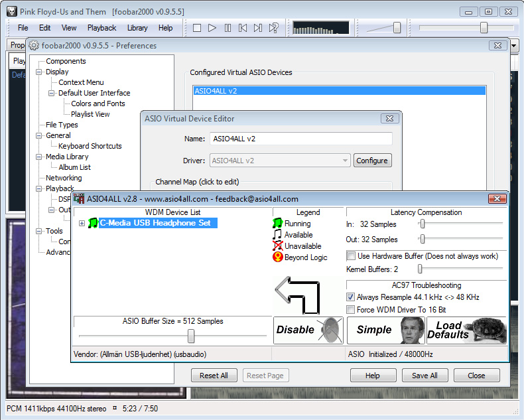Image resolution: width=524 pixels, height=420 pixels.
Task: Click the foobar2000 alien icon in the title bar
Action: 12,11
